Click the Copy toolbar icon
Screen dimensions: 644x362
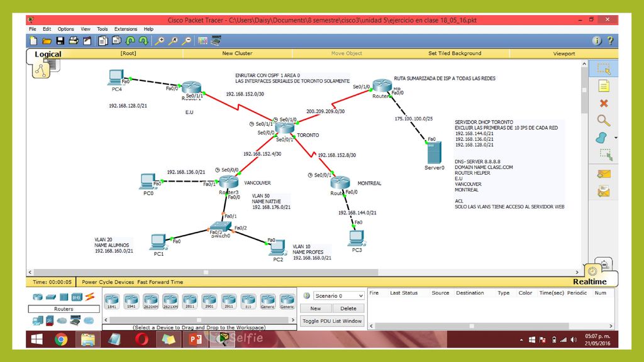[x=103, y=41]
